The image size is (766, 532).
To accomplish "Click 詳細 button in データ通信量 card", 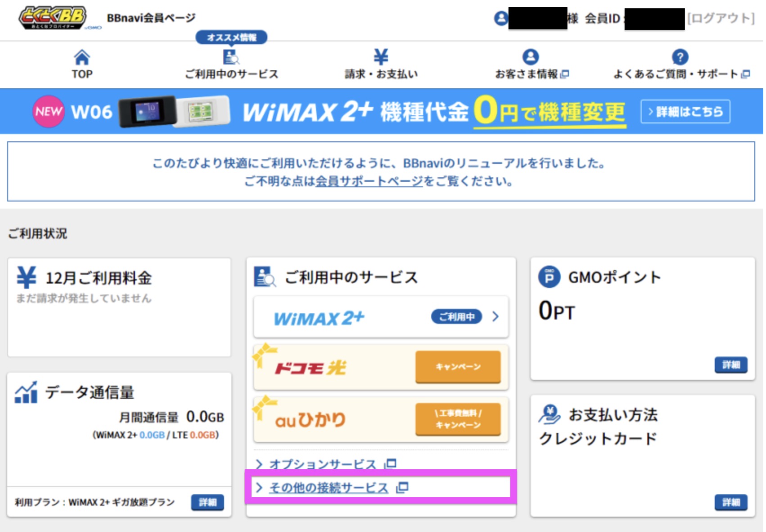I will 207,502.
